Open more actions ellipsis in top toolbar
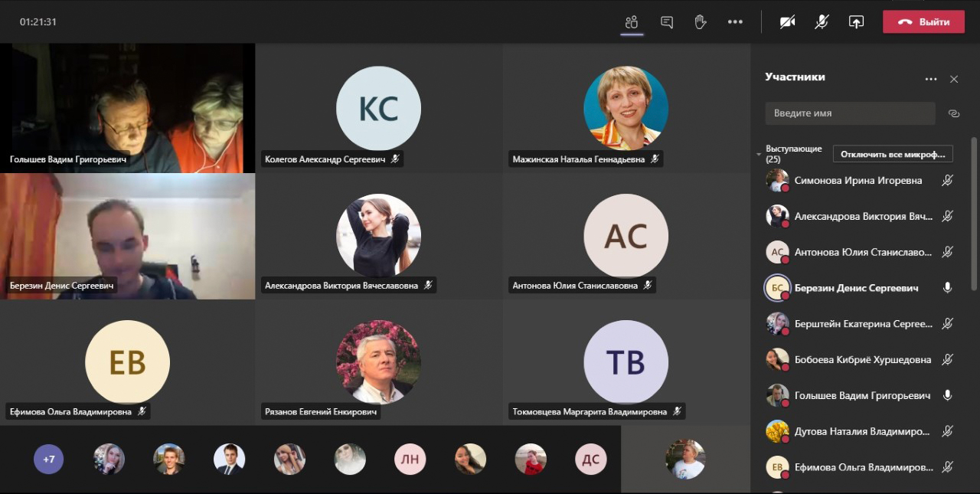980x494 pixels. coord(735,22)
